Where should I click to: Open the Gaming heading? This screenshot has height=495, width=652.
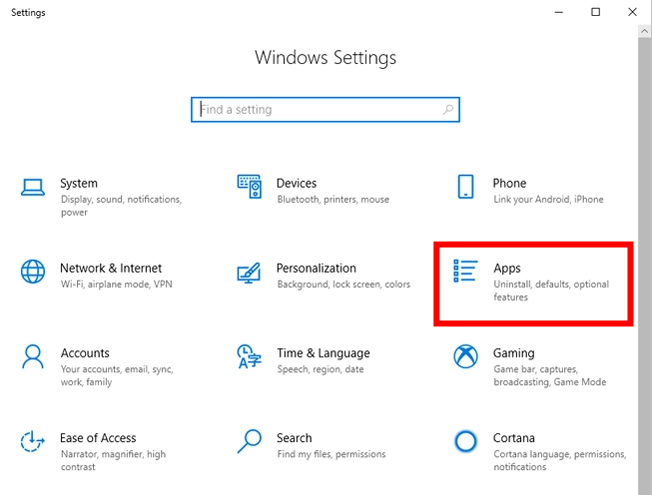514,353
